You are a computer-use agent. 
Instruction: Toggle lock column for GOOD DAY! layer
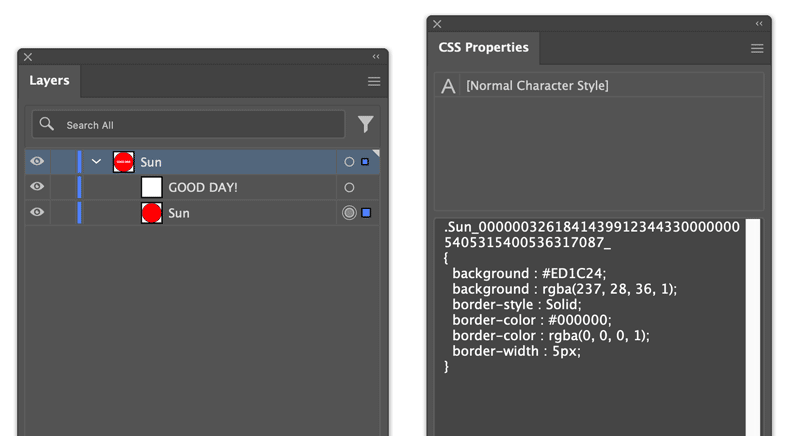coord(63,187)
